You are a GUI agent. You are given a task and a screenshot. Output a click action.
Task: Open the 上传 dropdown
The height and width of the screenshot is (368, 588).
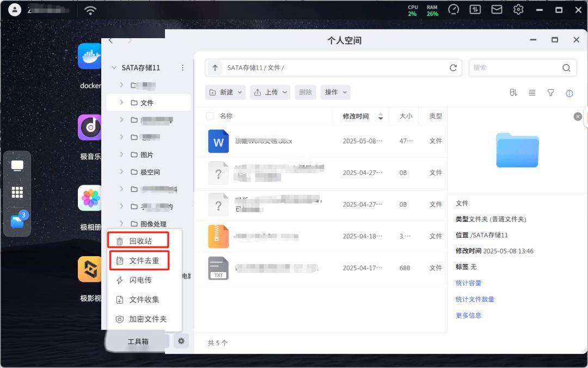point(270,92)
